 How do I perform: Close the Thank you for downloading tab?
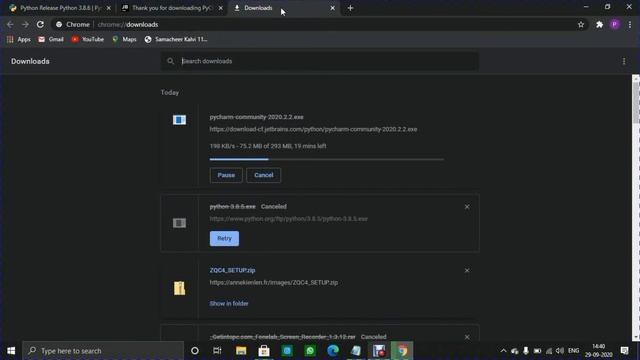click(x=221, y=8)
